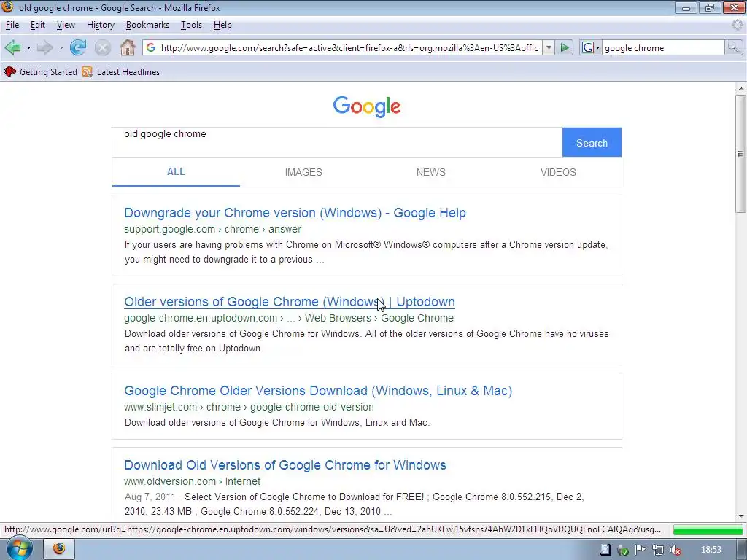The height and width of the screenshot is (560, 747).
Task: Click the grayed Forward arrow button
Action: [x=45, y=47]
